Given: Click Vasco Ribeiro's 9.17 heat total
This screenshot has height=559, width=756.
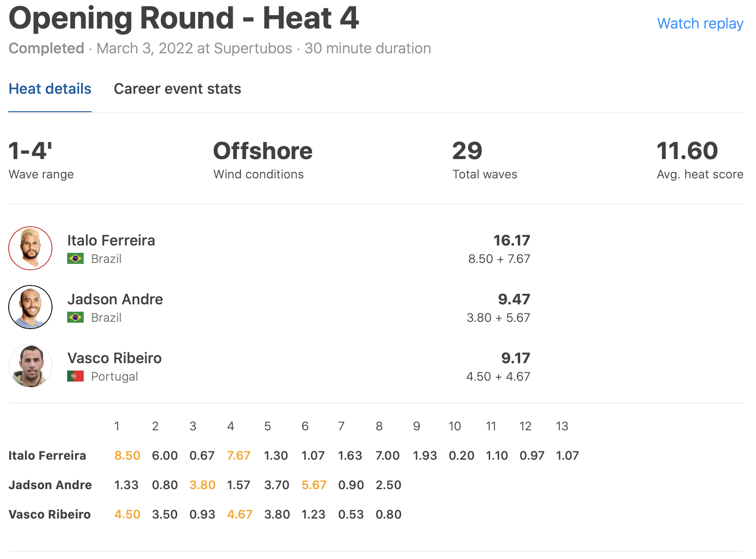Looking at the screenshot, I should pyautogui.click(x=515, y=358).
